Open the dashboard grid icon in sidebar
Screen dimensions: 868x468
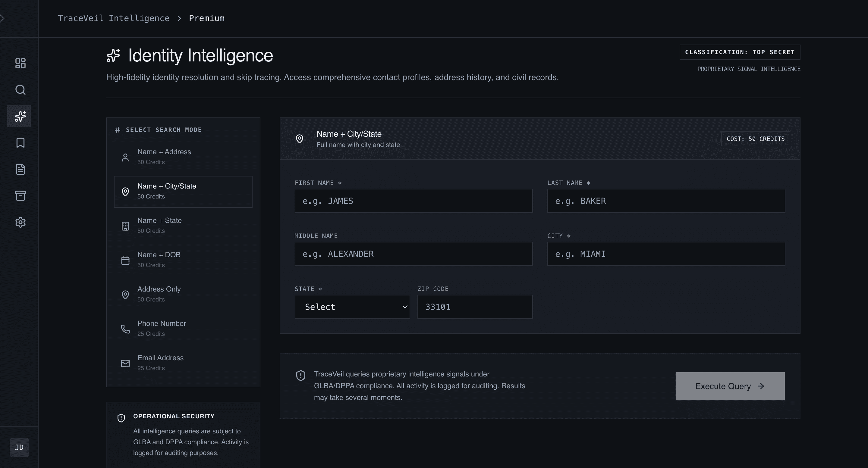[20, 63]
